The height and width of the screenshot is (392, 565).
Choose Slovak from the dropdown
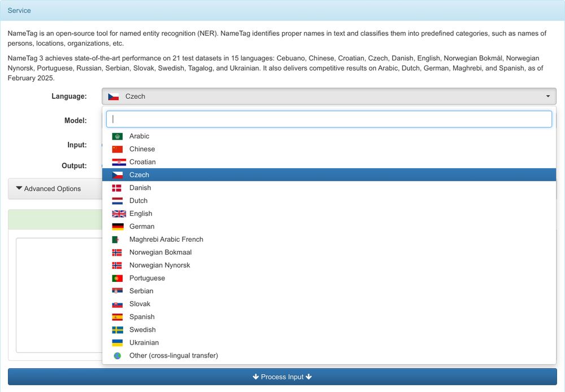click(329, 304)
